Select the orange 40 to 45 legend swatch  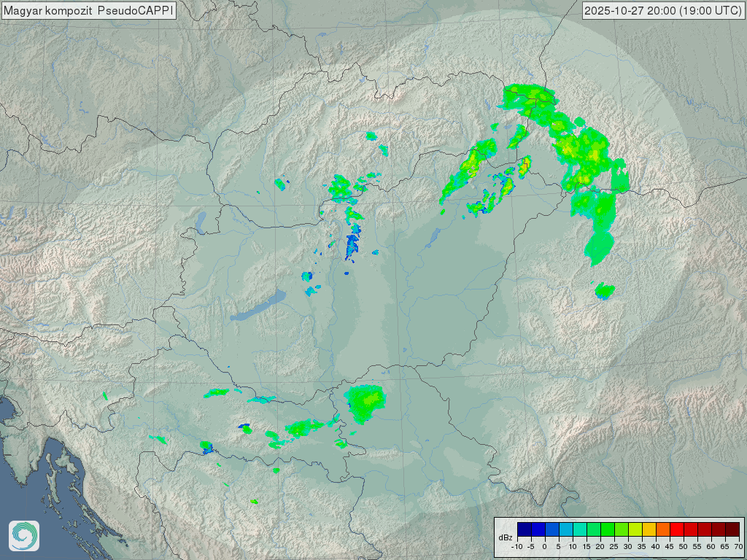pos(662,529)
